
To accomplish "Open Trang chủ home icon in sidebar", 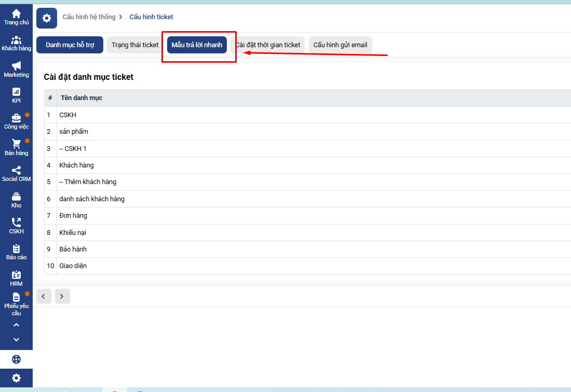I will click(16, 14).
